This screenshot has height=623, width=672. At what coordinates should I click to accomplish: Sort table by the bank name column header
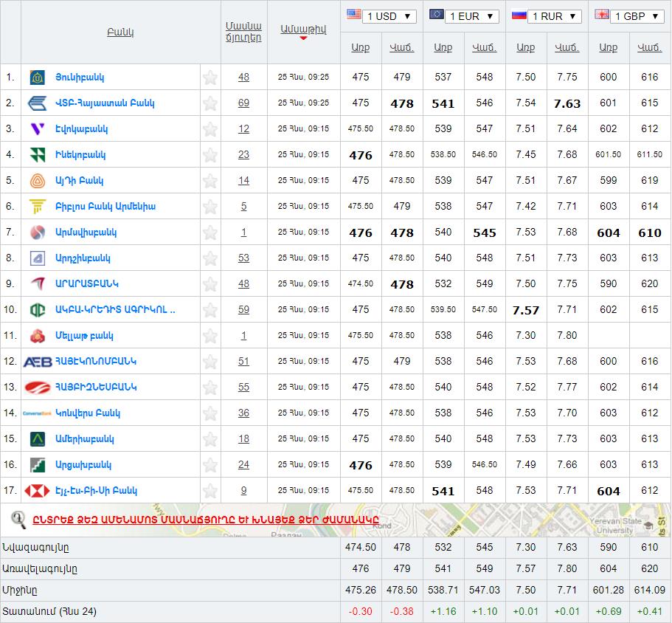coord(120,32)
